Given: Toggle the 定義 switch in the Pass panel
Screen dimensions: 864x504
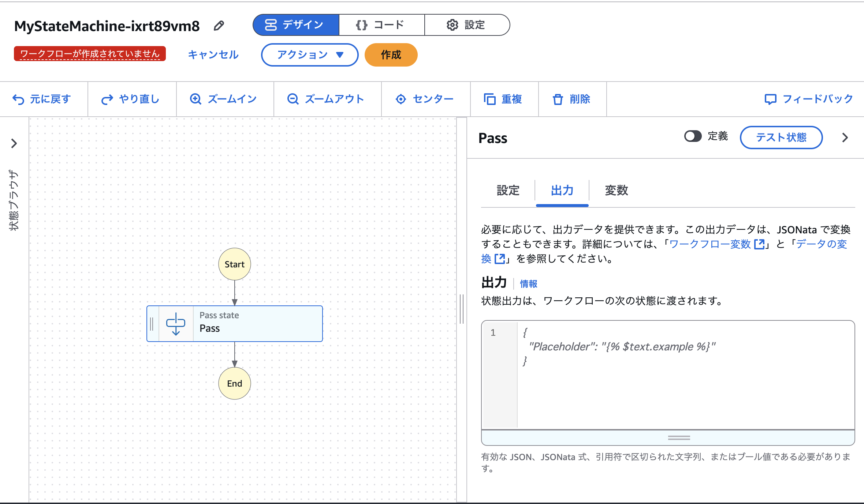Looking at the screenshot, I should pos(693,136).
